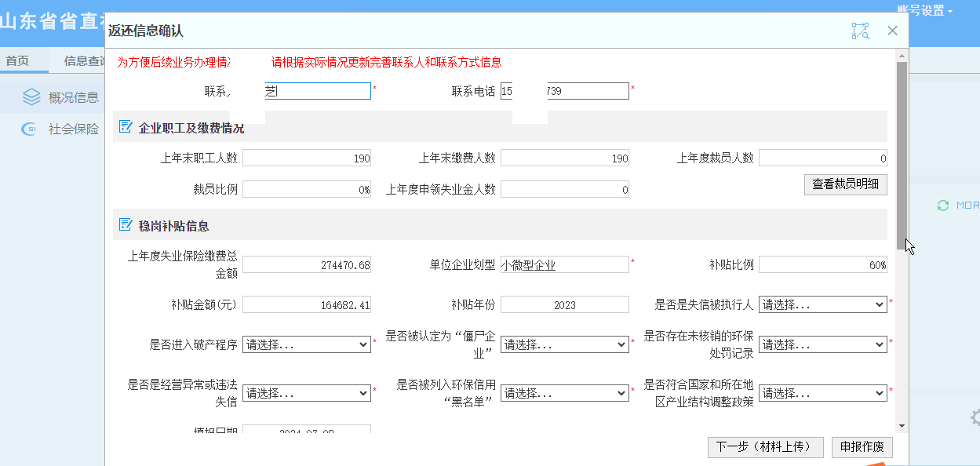The height and width of the screenshot is (466, 980).
Task: Expand the 是否被认定为僵尸企业 dropdown
Action: (564, 344)
